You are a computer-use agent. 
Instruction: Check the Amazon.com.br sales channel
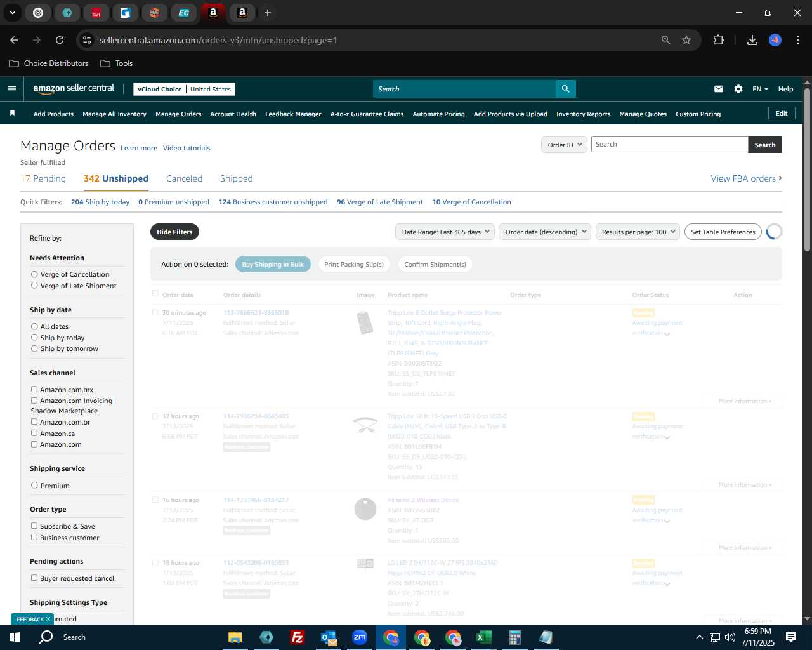point(34,422)
